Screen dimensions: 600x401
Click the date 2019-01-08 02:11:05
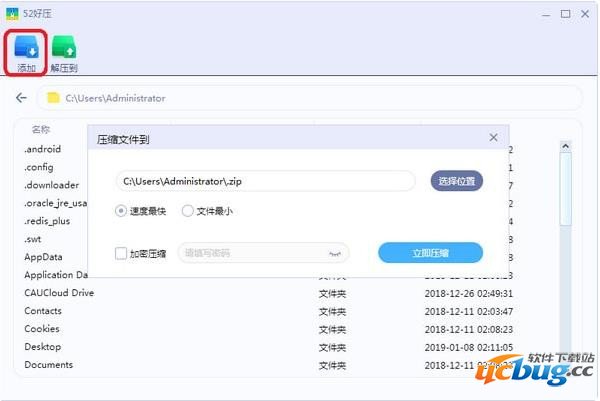click(x=468, y=347)
